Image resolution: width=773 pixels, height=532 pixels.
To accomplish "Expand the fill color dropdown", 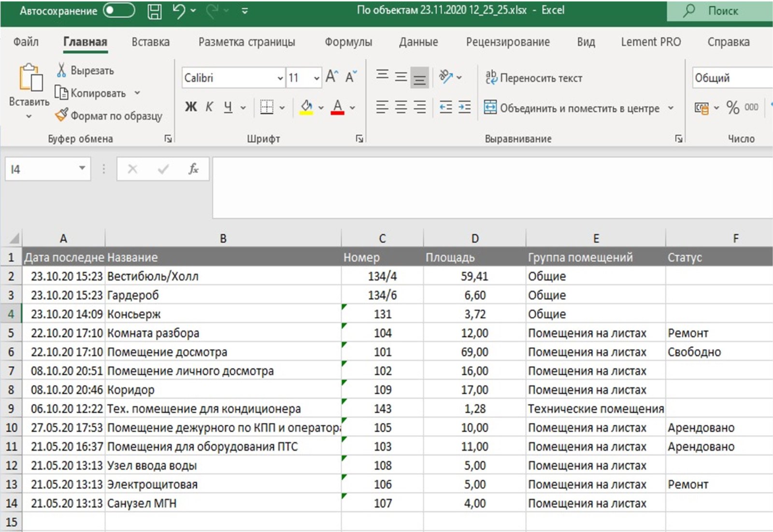I will click(321, 107).
